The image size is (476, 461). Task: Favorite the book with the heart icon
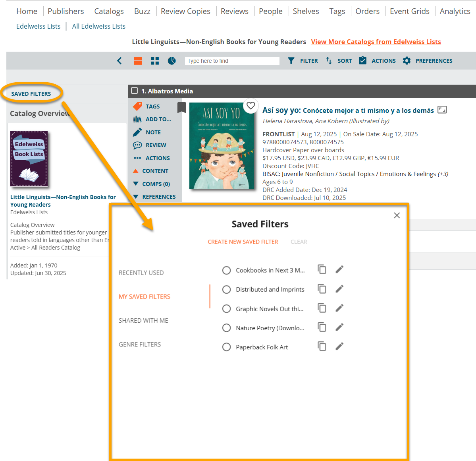pos(251,105)
